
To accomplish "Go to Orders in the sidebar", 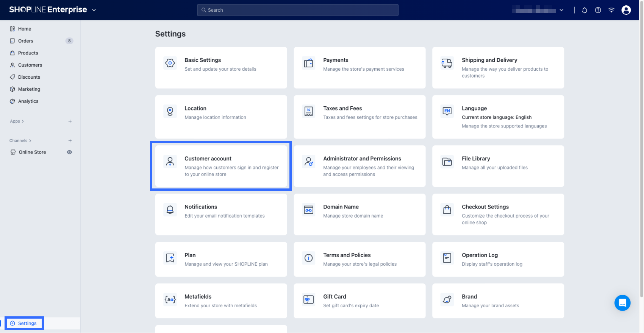I will tap(26, 41).
